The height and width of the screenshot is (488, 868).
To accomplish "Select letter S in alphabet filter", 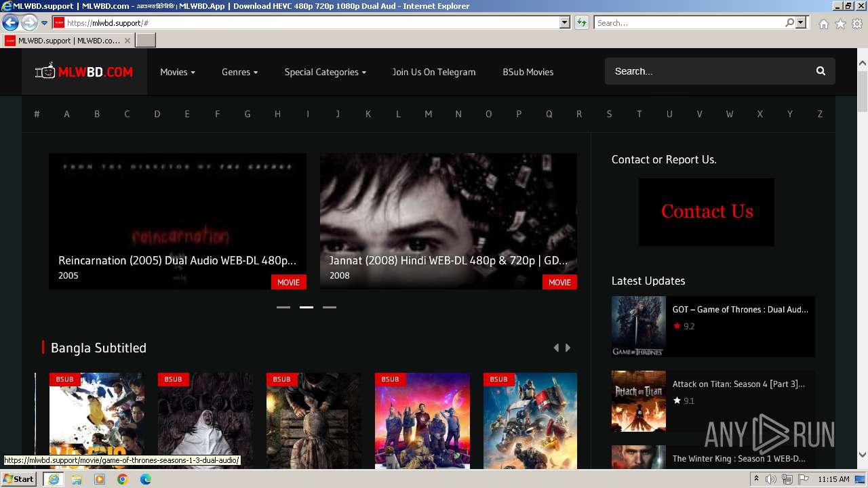I will click(609, 114).
